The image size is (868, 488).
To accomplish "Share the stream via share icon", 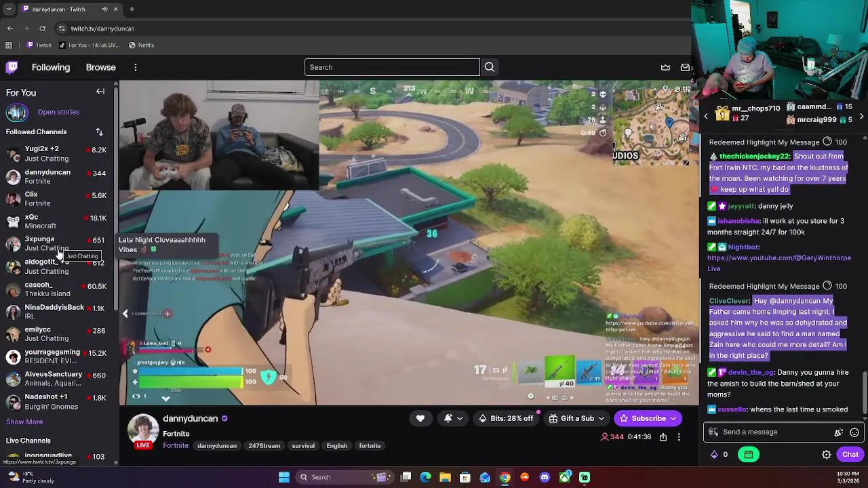I will coord(663,437).
